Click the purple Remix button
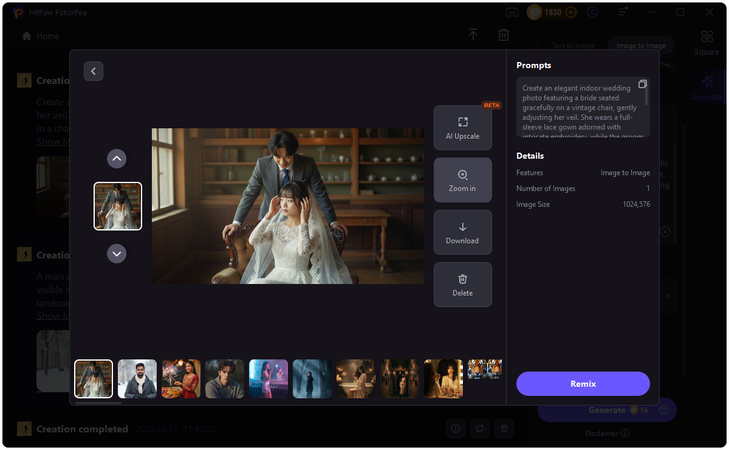 (x=583, y=384)
